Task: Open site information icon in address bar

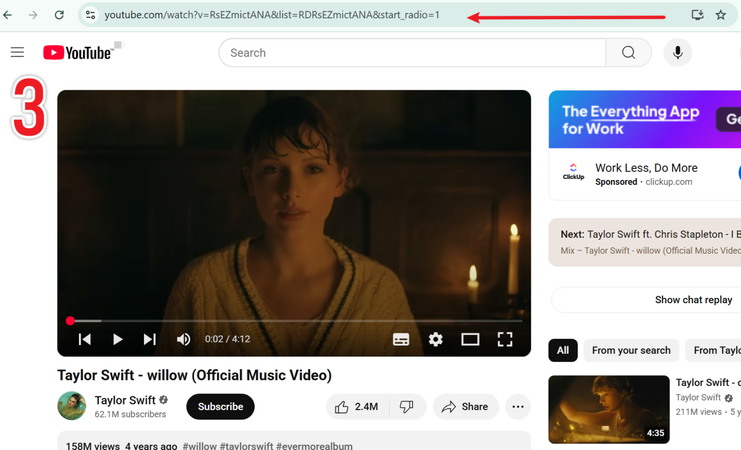Action: 90,15
